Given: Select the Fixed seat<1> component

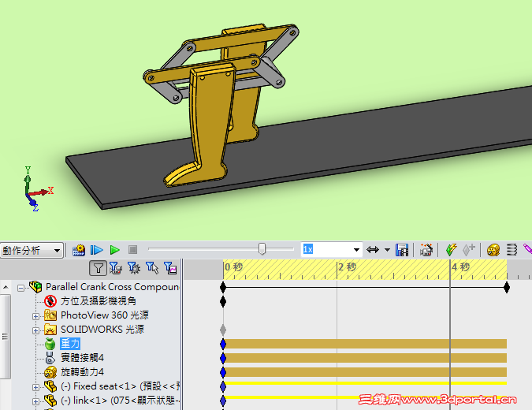Looking at the screenshot, I should point(120,386).
